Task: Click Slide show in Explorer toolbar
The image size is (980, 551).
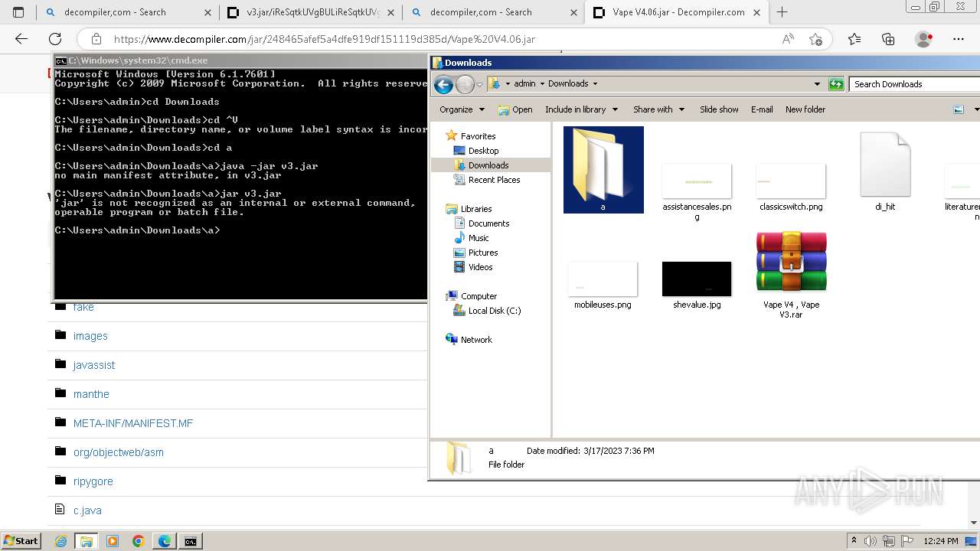Action: tap(719, 109)
